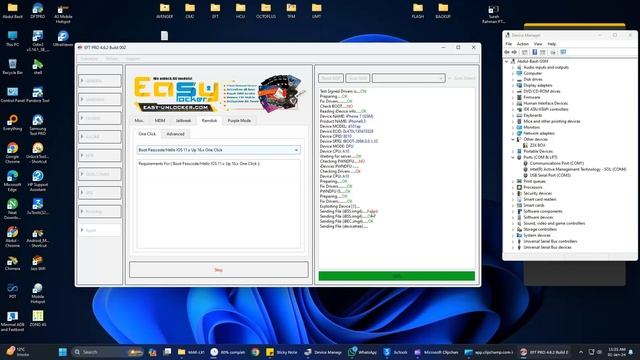Select the Google Chrome desktop icon

[12, 153]
